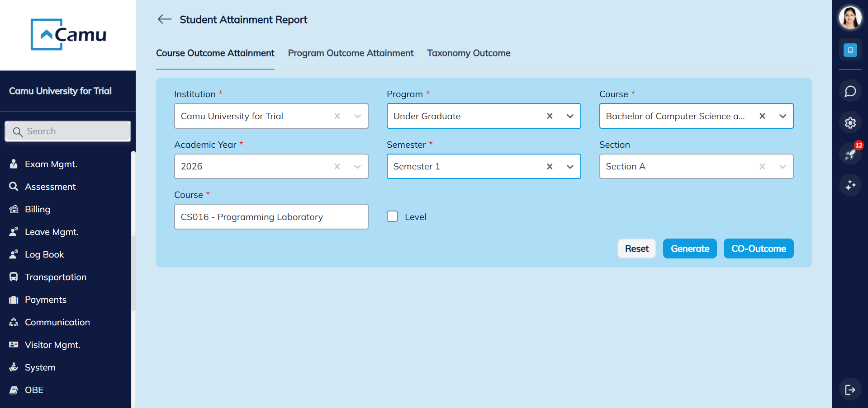Open the OBE module
Screen dimensions: 868x408
coord(34,389)
